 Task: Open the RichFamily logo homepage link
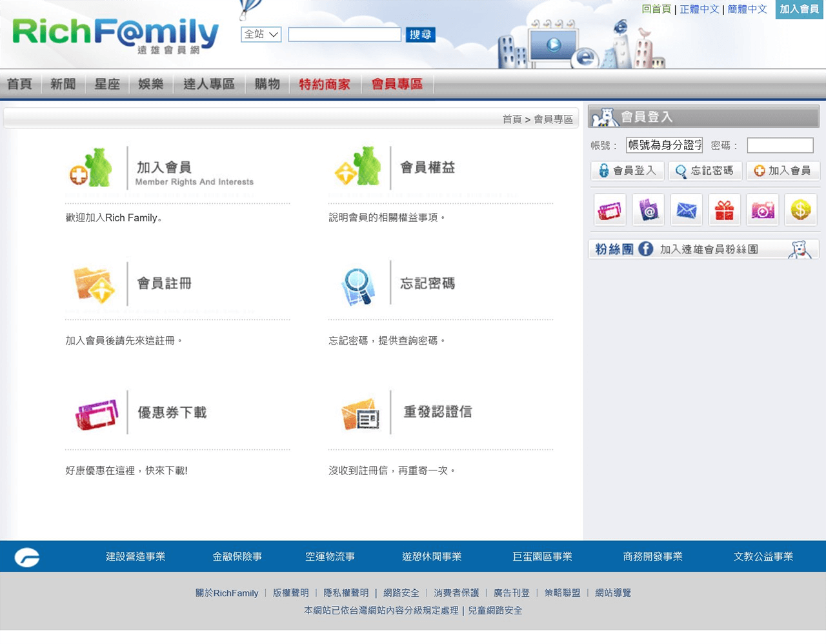(116, 35)
